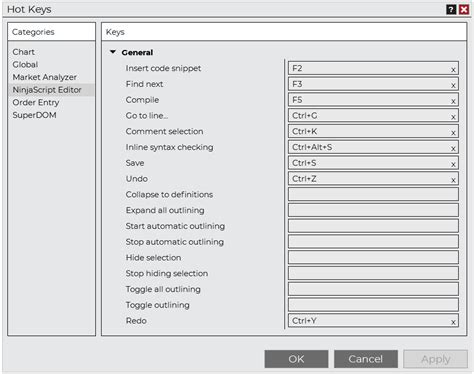The image size is (474, 374).
Task: Clear the Ctrl+K hotkey for Comment selection
Action: pyautogui.click(x=453, y=133)
